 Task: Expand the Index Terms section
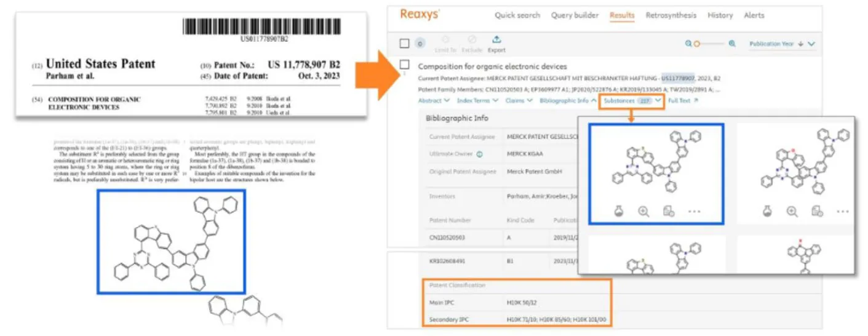tap(477, 100)
